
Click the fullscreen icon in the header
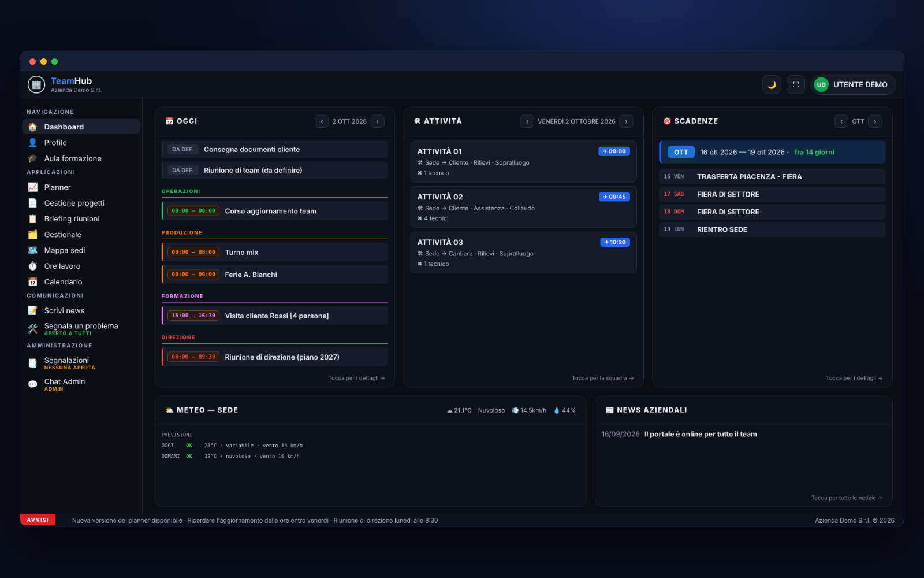796,84
